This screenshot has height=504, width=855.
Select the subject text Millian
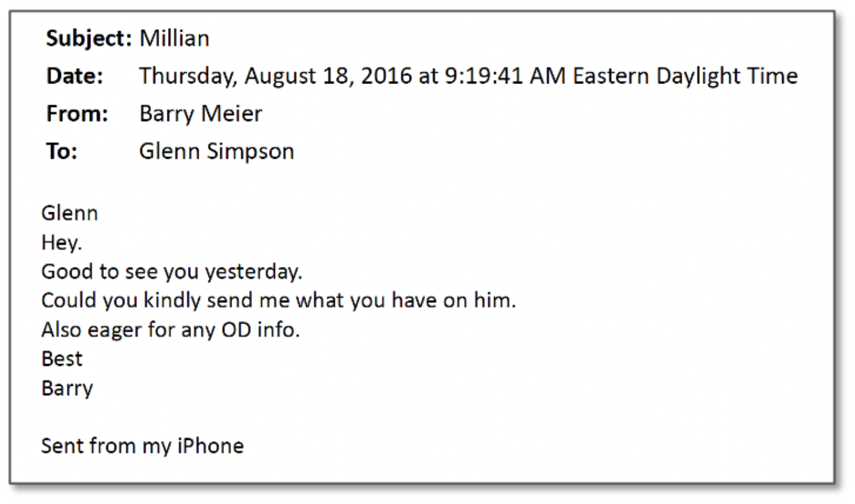[174, 39]
